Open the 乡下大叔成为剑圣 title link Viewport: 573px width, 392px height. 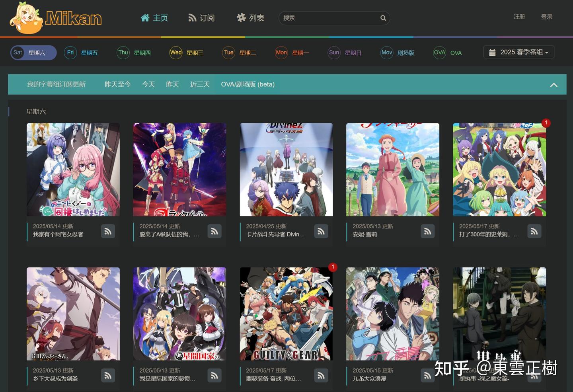pyautogui.click(x=55, y=378)
